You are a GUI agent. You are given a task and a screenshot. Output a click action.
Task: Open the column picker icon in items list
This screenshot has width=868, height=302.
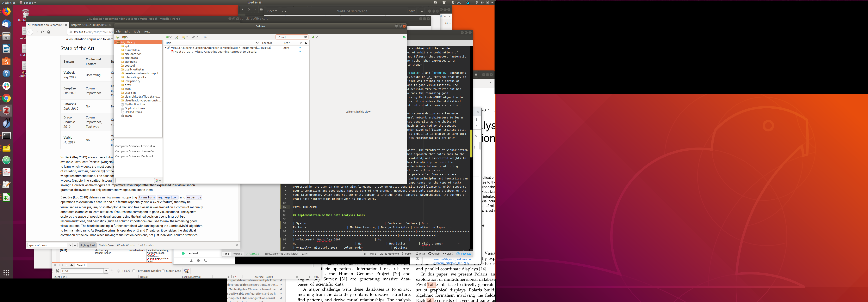coord(306,43)
